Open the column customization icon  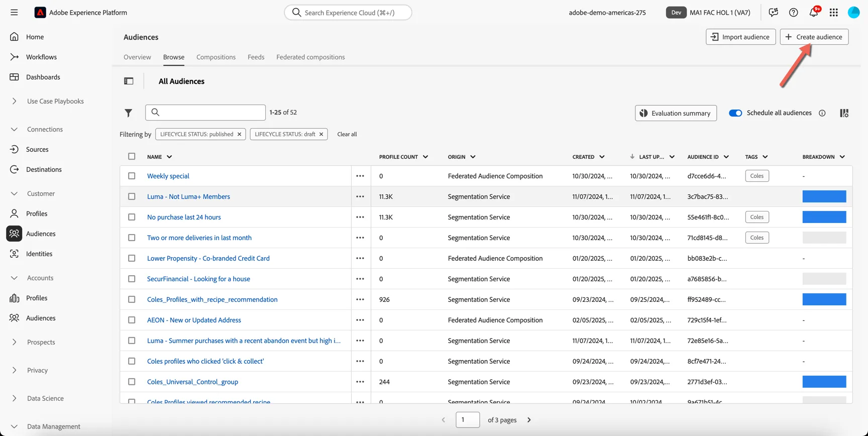(x=844, y=113)
